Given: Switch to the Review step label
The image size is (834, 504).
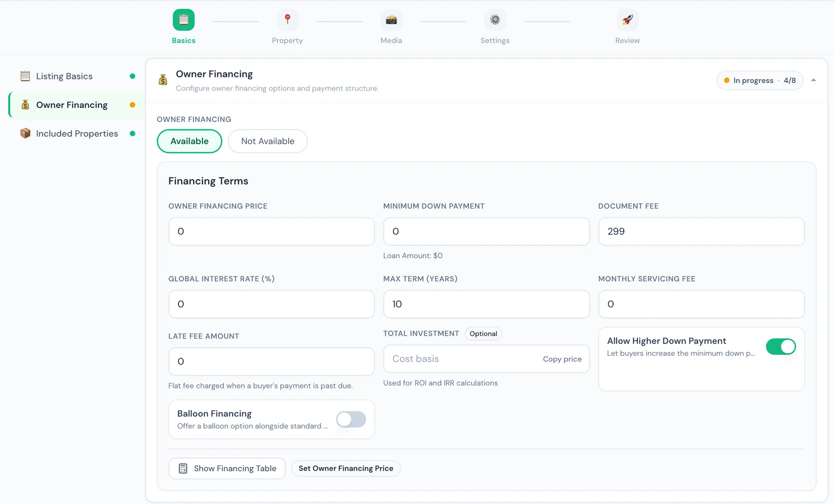Looking at the screenshot, I should click(627, 40).
